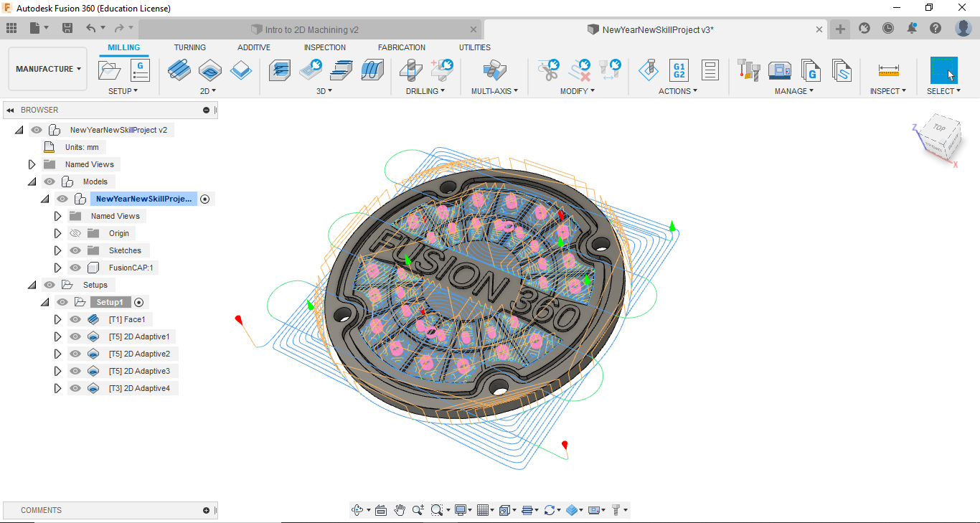Image resolution: width=980 pixels, height=523 pixels.
Task: Close the NewYearNewSkillProject v3 document tab
Action: 820,29
